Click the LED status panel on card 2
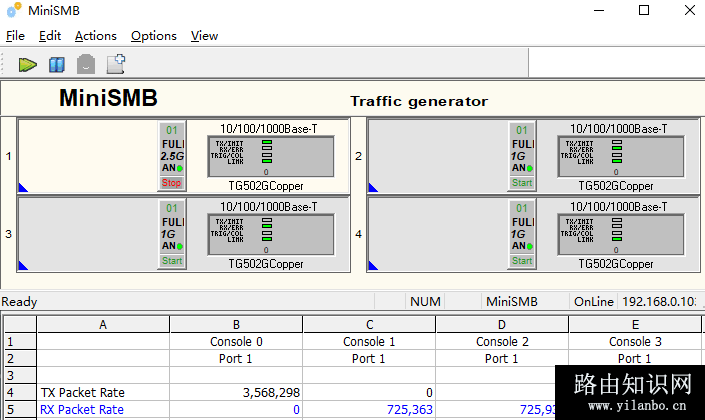 [620, 157]
